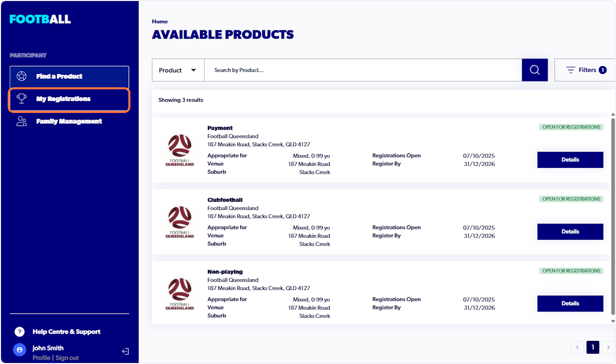
Task: Click the Football Queensland logo on Payment card
Action: [180, 150]
